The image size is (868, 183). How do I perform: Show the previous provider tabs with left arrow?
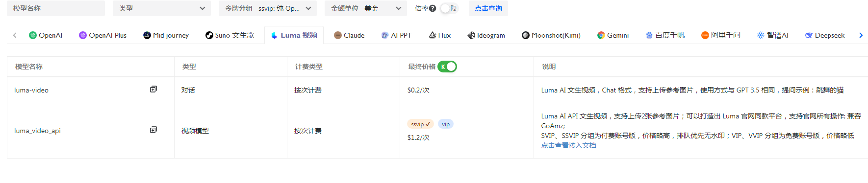point(15,35)
